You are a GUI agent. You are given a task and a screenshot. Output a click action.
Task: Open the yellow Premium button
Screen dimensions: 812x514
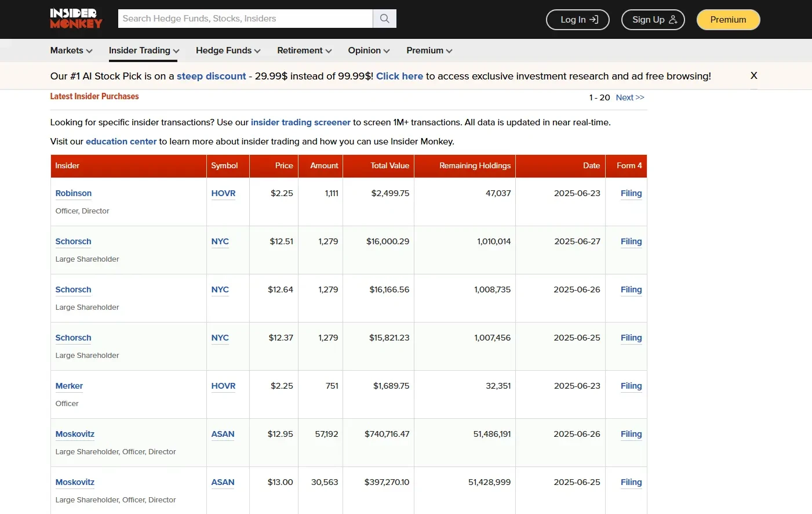coord(728,20)
